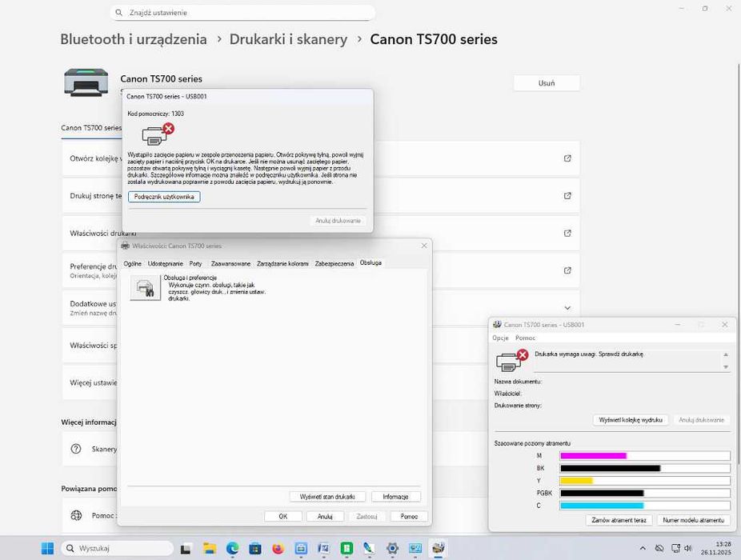
Task: Switch to Zaawansowane tab
Action: click(230, 264)
